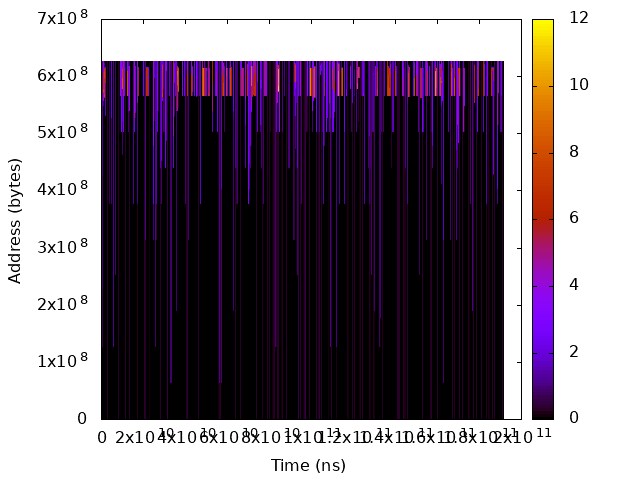Click the yellow top of the colorbar
This screenshot has width=640, height=480.
[x=543, y=25]
